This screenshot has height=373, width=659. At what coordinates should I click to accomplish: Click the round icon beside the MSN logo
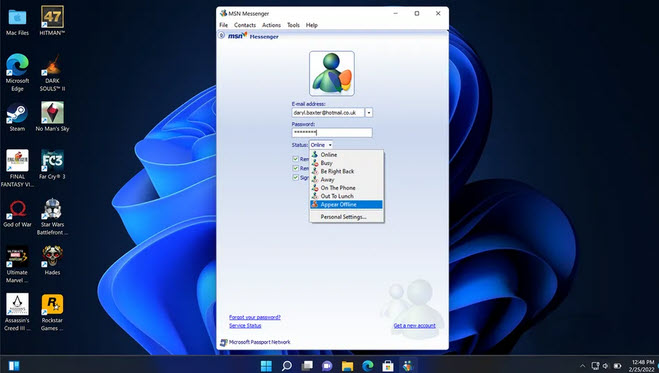(221, 35)
